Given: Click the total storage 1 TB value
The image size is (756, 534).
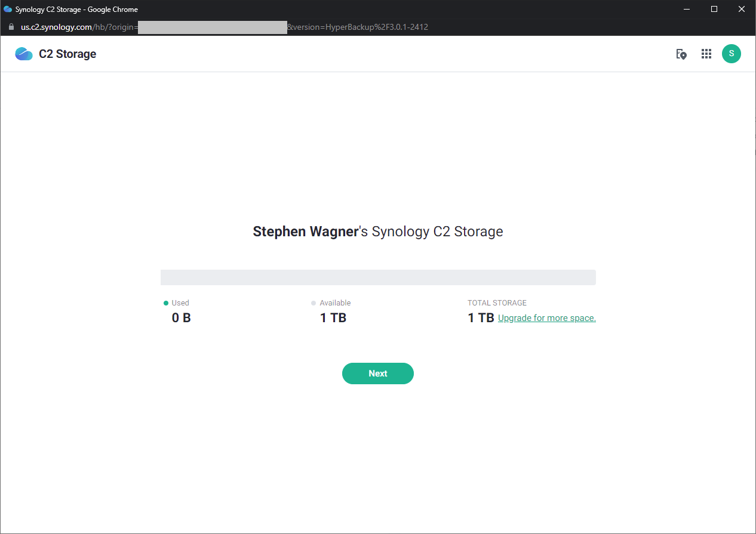Looking at the screenshot, I should point(481,318).
